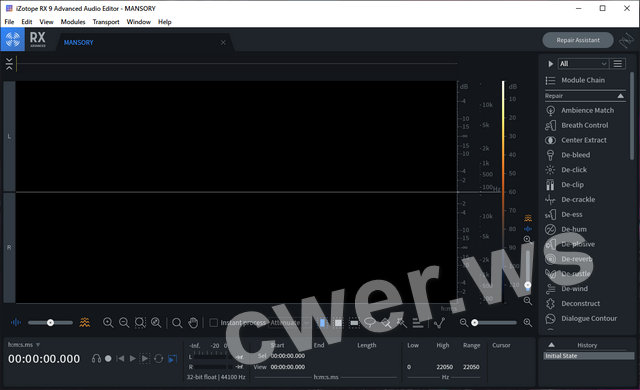640x390 pixels.
Task: Open the module list view options menu
Action: click(x=618, y=64)
